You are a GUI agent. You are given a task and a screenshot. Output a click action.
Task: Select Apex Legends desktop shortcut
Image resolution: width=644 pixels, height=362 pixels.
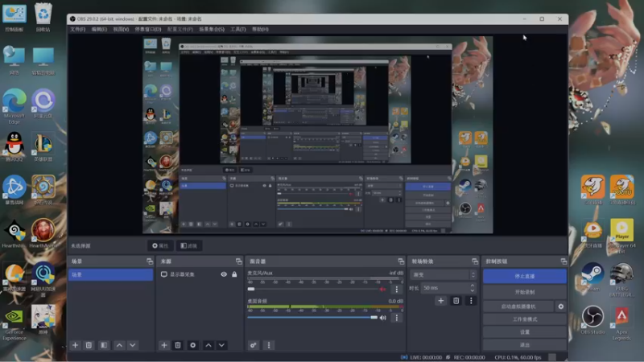tap(621, 323)
